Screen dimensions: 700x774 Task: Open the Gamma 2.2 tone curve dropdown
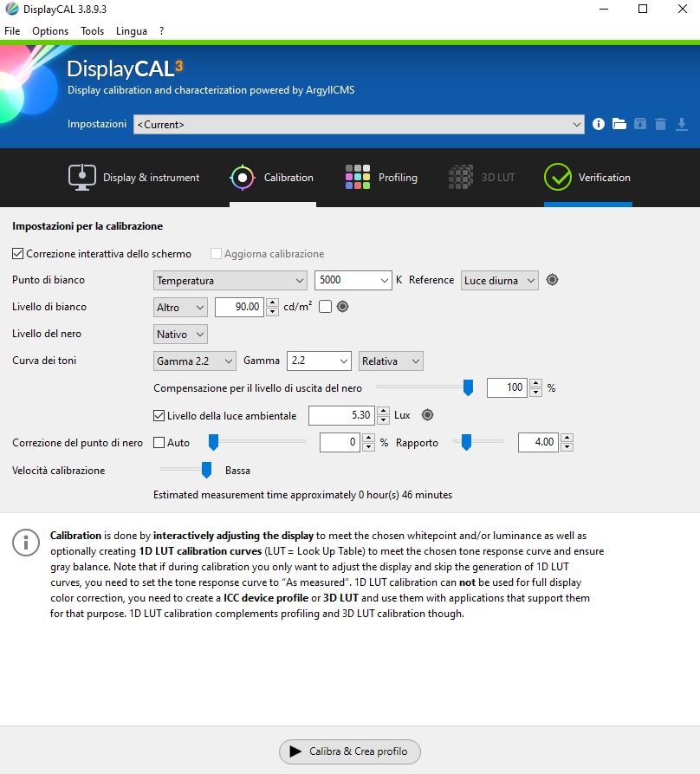coord(194,361)
